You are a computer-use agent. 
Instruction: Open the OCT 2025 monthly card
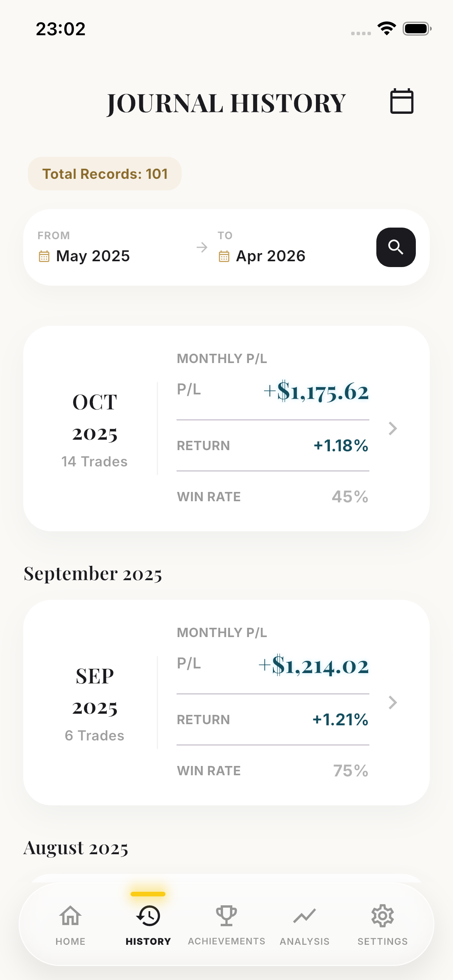tap(94, 428)
